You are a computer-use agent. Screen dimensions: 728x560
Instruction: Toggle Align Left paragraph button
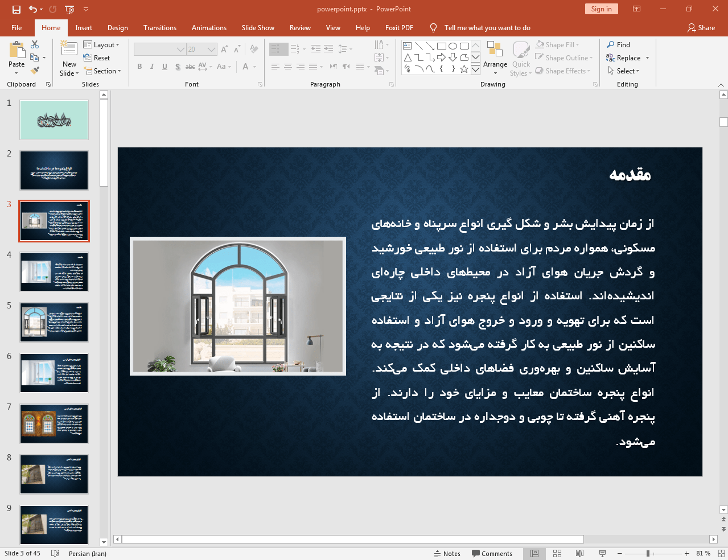tap(275, 67)
